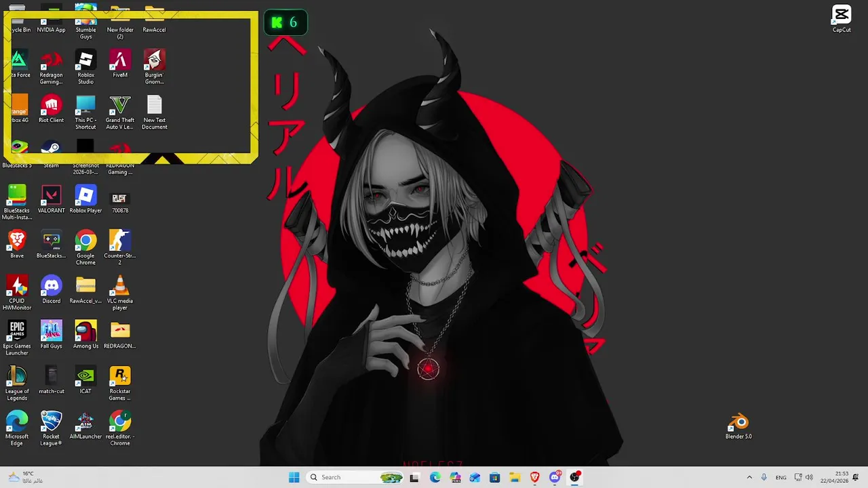868x488 pixels.
Task: Open Riot Client shortcut
Action: (52, 110)
